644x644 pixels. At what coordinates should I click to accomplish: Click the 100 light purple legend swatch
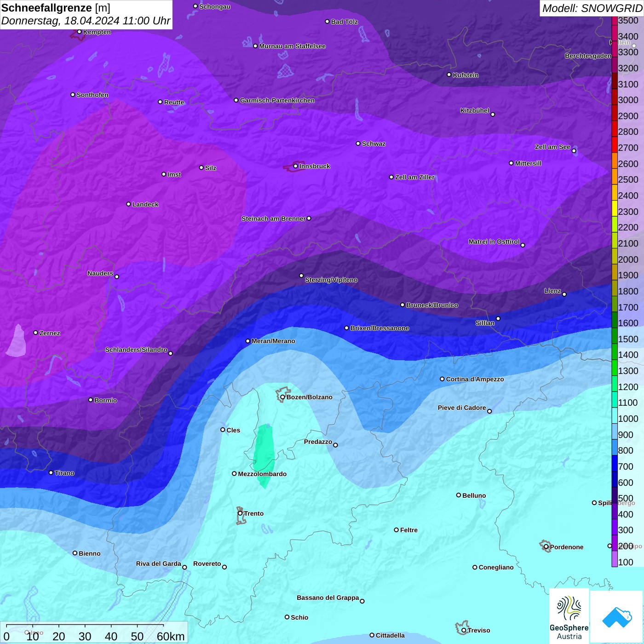coord(615,559)
